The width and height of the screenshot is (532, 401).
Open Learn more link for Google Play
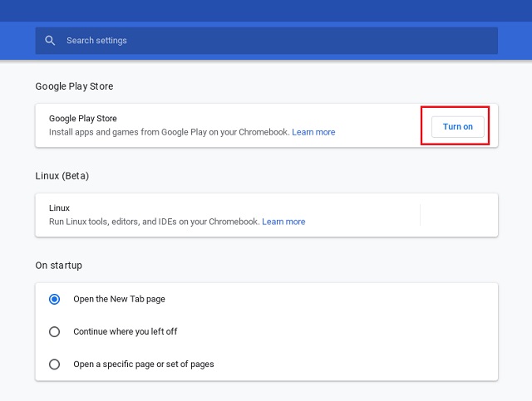(313, 132)
